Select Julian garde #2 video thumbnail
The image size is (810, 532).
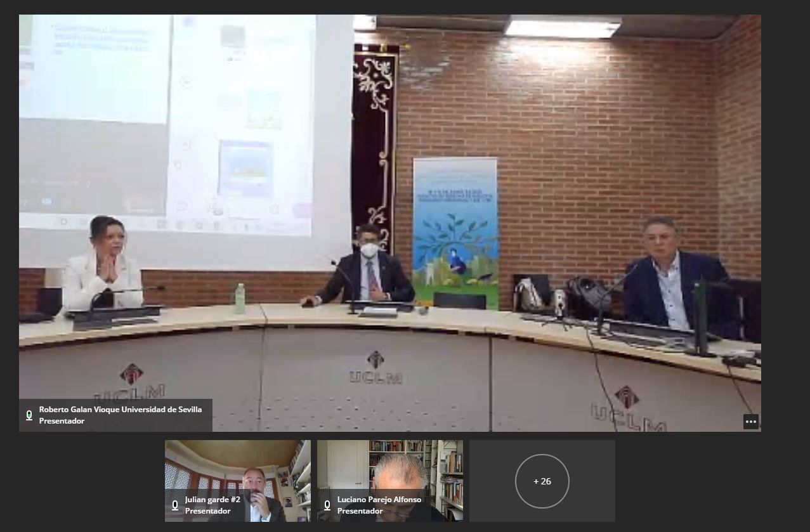tap(238, 469)
